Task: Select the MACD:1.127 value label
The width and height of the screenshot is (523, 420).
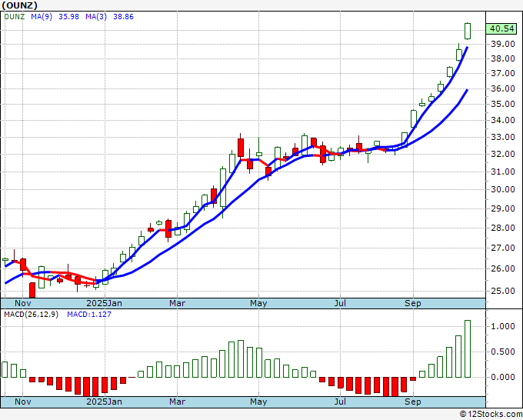Action: pyautogui.click(x=88, y=315)
